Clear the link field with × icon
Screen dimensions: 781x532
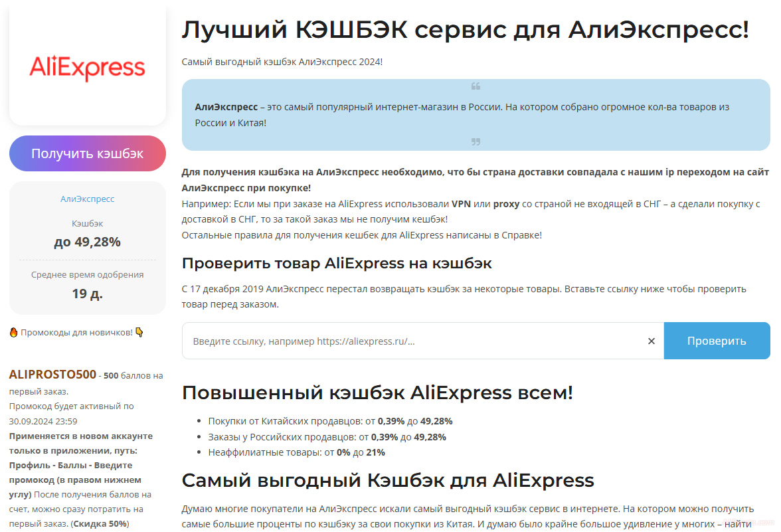tap(651, 341)
